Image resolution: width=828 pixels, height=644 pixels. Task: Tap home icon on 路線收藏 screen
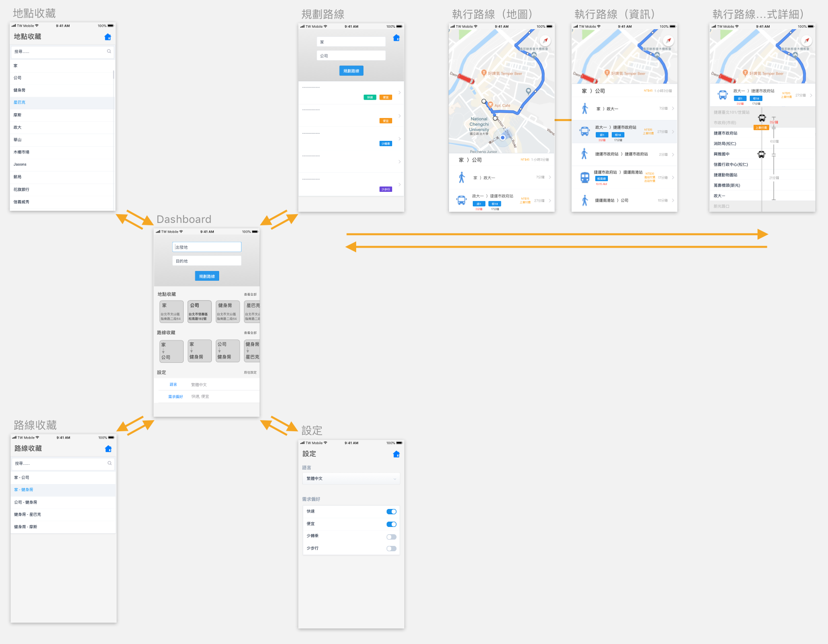pyautogui.click(x=108, y=449)
